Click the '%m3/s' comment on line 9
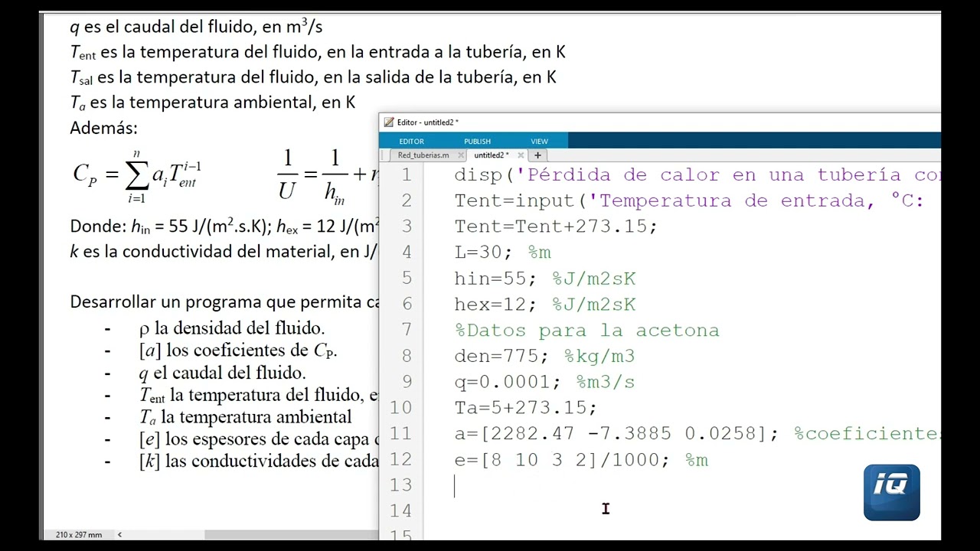The height and width of the screenshot is (551, 980). [606, 382]
